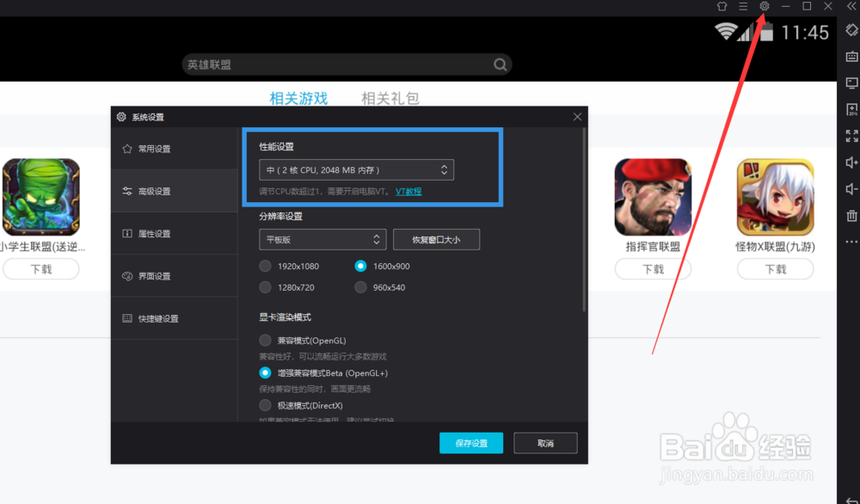Close the 系统设置 dialog with X
The width and height of the screenshot is (860, 504).
[577, 117]
